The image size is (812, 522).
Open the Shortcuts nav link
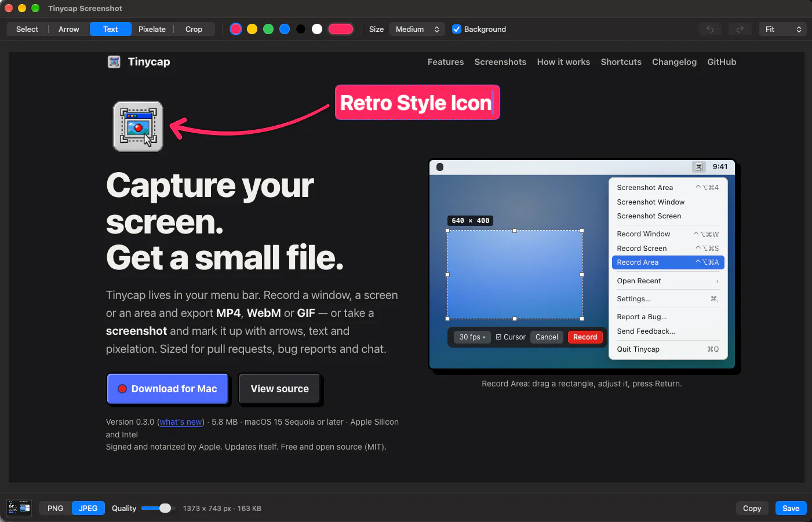(621, 62)
